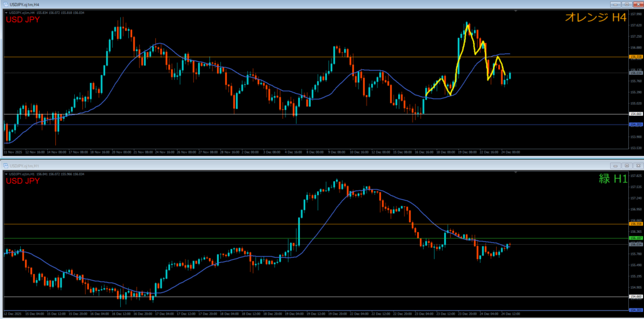Select the orange 156.558 price label on H4
The image size is (644, 319).
[x=635, y=57]
